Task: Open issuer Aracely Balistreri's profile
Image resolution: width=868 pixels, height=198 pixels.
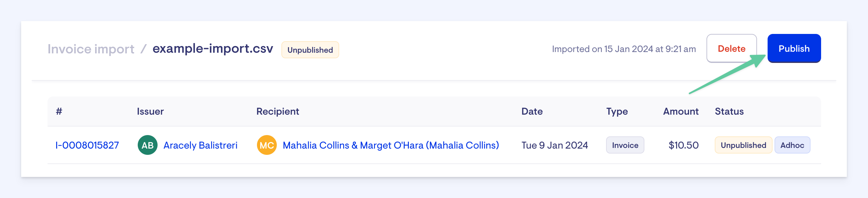Action: [x=200, y=145]
